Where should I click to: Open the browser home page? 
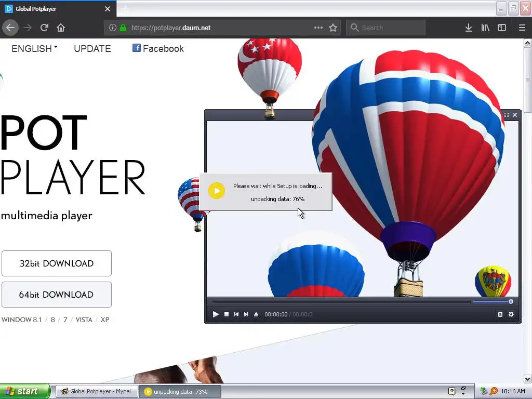61,28
